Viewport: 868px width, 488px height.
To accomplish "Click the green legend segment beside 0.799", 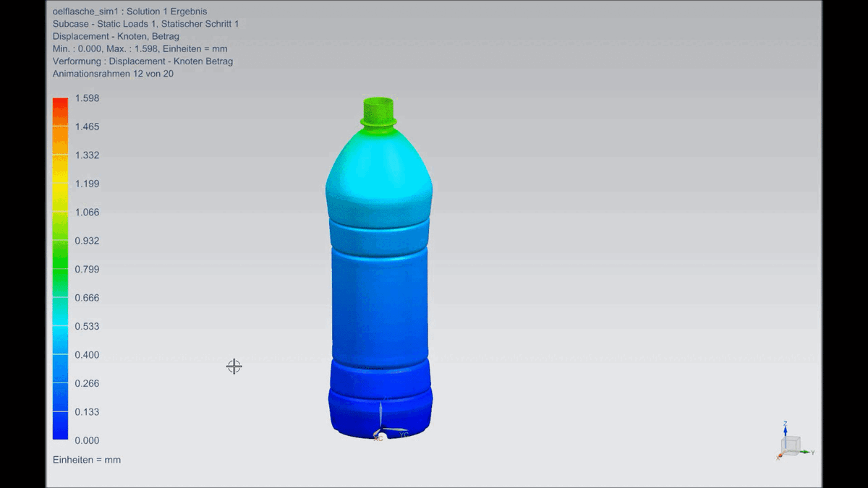I will [x=61, y=269].
